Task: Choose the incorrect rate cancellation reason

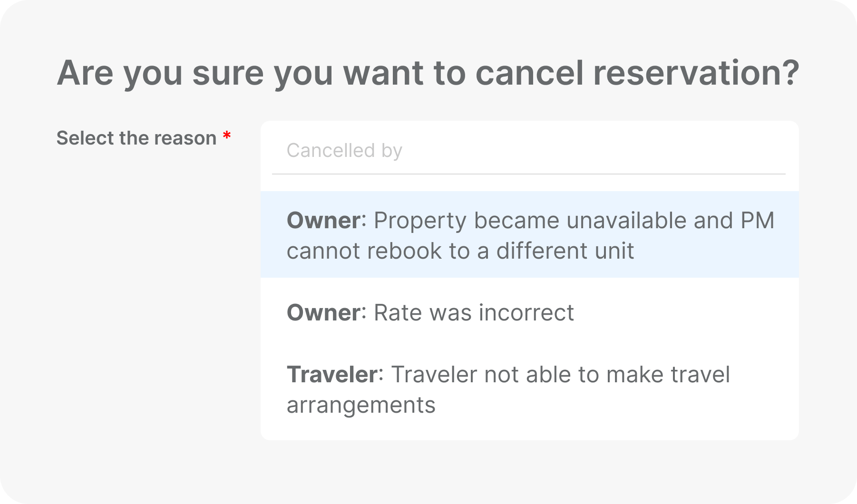Action: (430, 313)
